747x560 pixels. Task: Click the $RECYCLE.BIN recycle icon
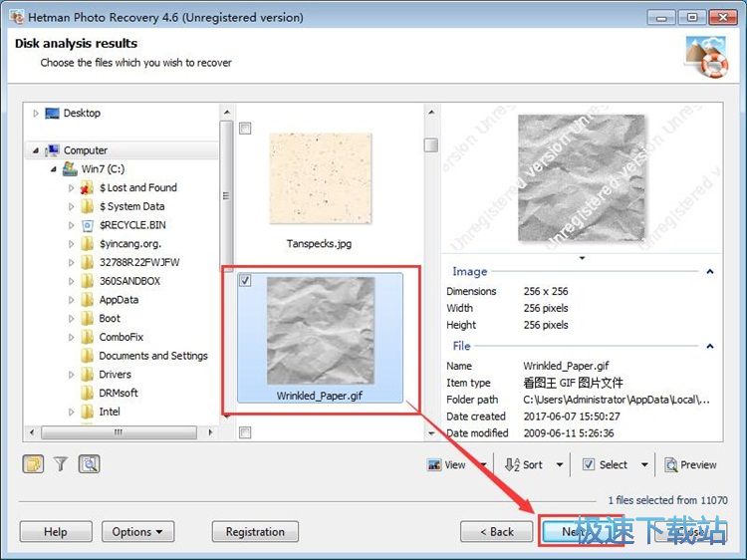point(88,225)
